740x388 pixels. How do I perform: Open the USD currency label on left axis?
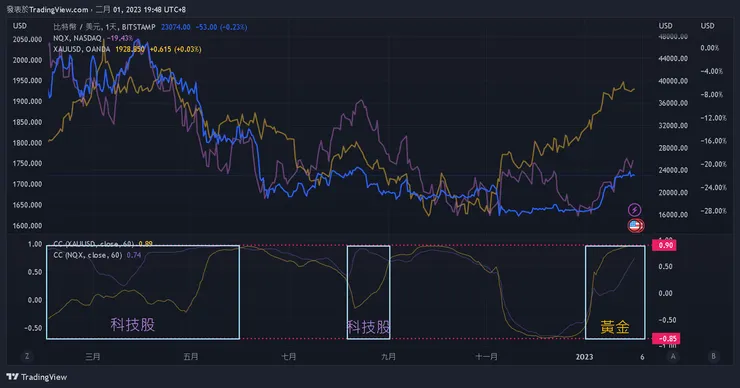tap(19, 26)
